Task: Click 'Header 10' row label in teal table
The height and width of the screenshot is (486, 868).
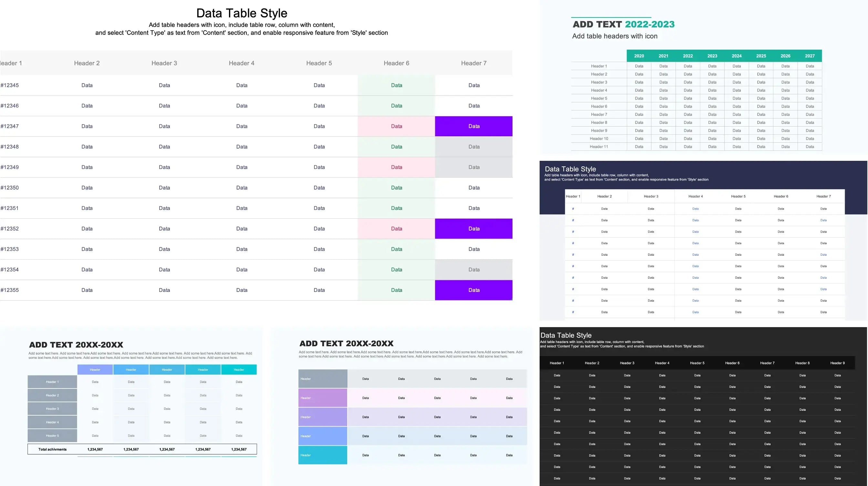Action: tap(599, 139)
